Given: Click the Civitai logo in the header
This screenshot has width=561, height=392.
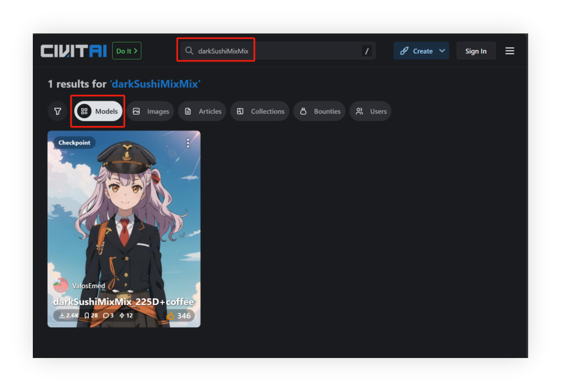Looking at the screenshot, I should (73, 51).
